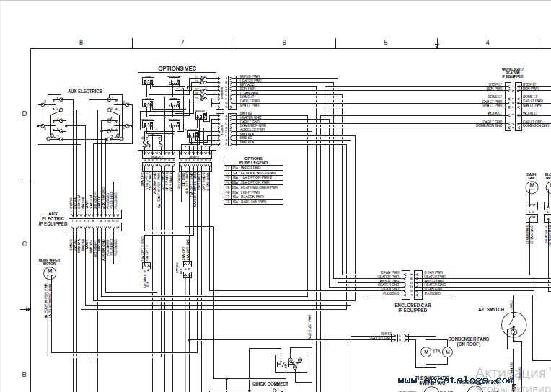This screenshot has height=392, width=551.
Task: Click grid column number 5
Action: tap(386, 42)
